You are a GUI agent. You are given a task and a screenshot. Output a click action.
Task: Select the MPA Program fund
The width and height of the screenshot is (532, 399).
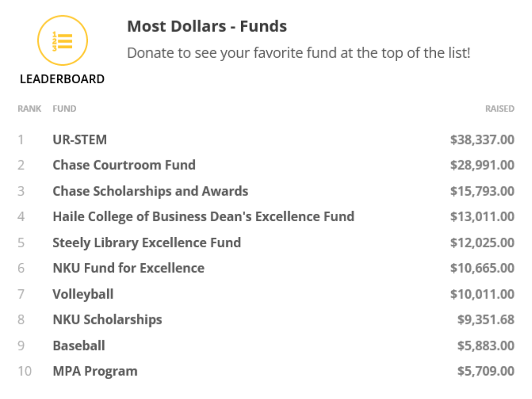pyautogui.click(x=95, y=371)
